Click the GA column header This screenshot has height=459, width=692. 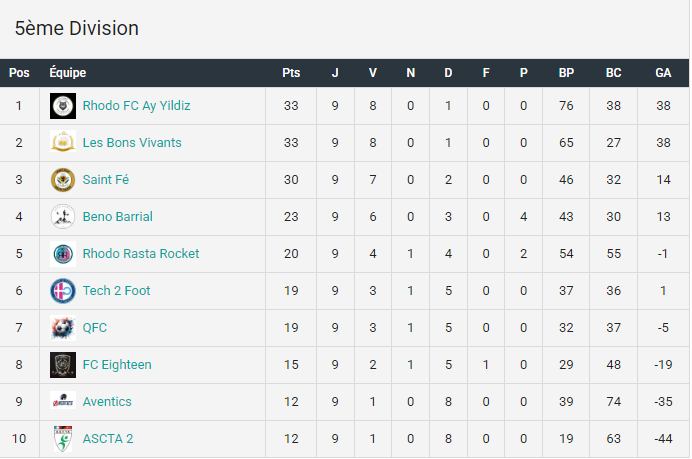pyautogui.click(x=663, y=73)
